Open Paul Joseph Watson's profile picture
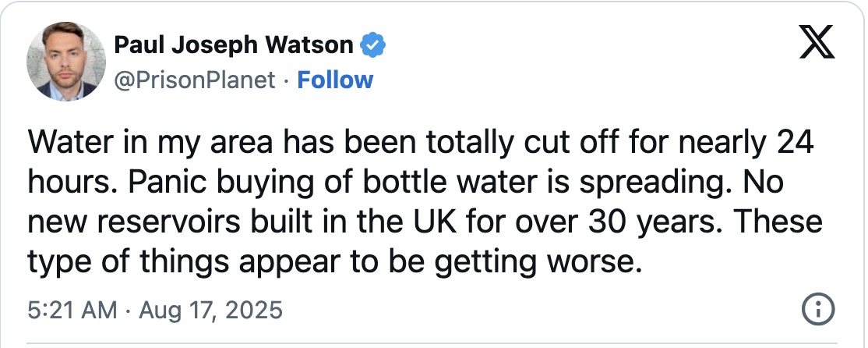The height and width of the screenshot is (348, 868). point(65,62)
